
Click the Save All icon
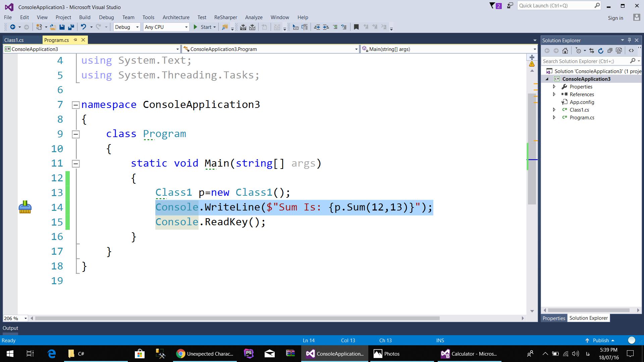[71, 27]
